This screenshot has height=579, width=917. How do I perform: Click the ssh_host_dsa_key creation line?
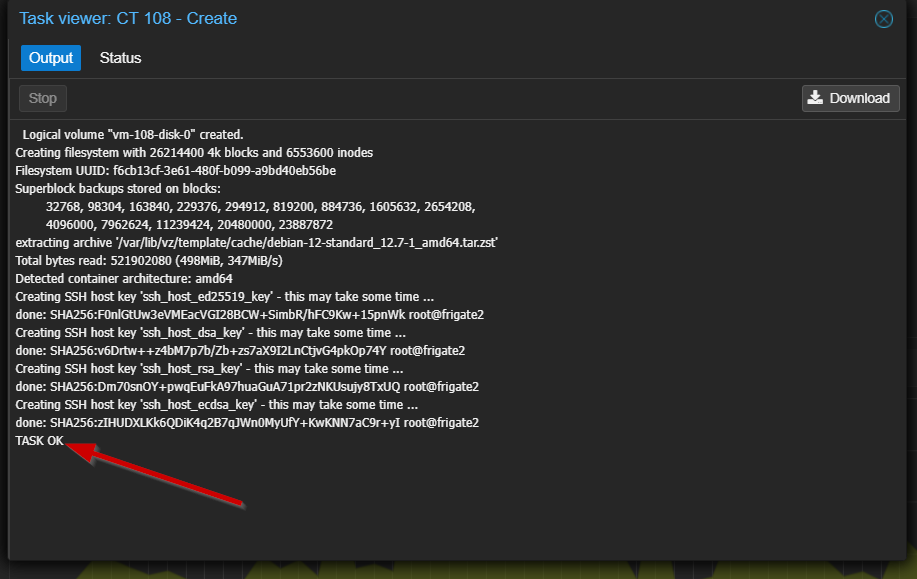[210, 333]
